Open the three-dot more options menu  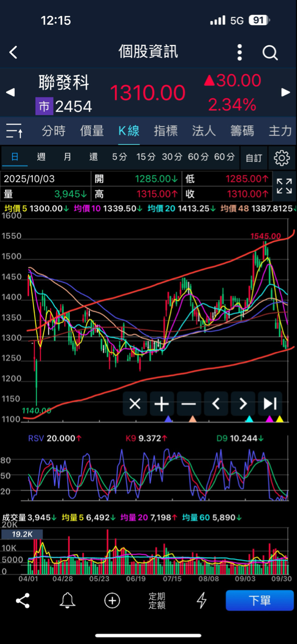tap(239, 52)
